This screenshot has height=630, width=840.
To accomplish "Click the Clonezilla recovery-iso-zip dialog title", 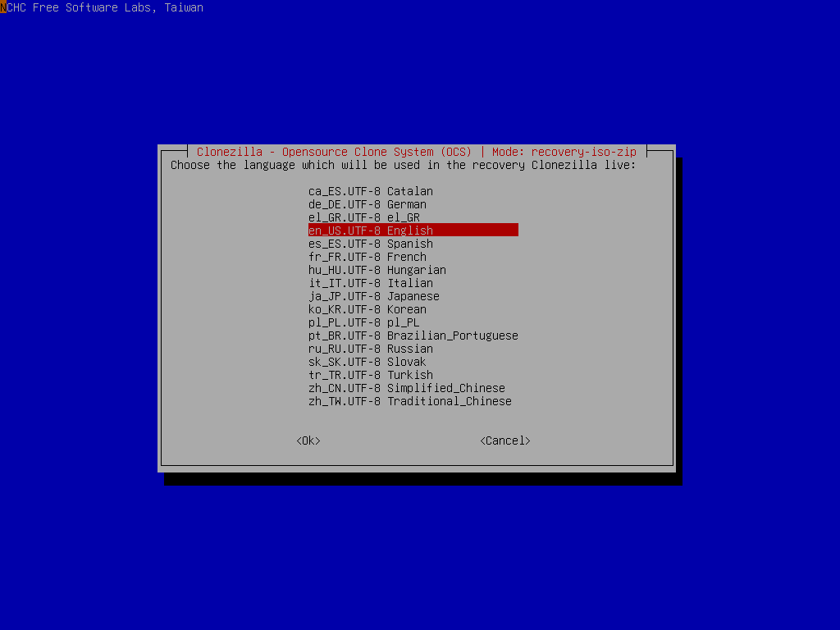I will [416, 152].
